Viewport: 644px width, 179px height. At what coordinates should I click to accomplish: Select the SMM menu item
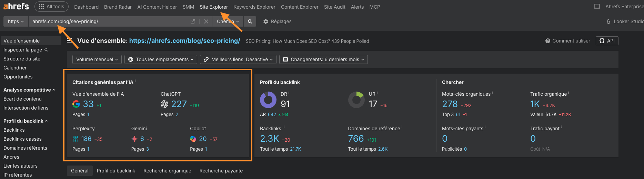coord(188,7)
